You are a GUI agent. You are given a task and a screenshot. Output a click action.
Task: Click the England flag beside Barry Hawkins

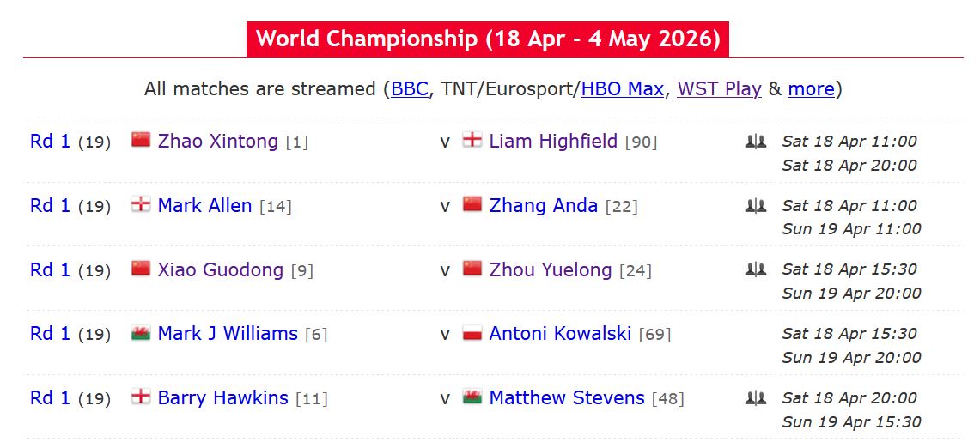tap(141, 397)
